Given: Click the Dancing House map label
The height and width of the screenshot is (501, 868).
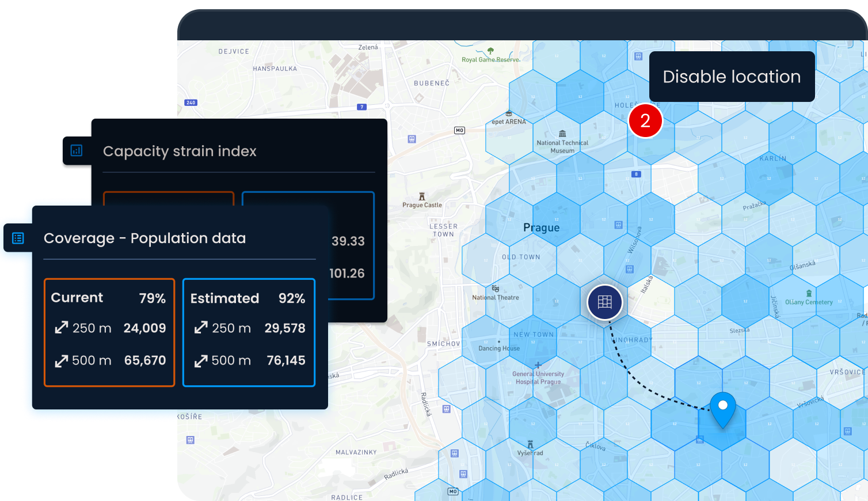Looking at the screenshot, I should [499, 348].
